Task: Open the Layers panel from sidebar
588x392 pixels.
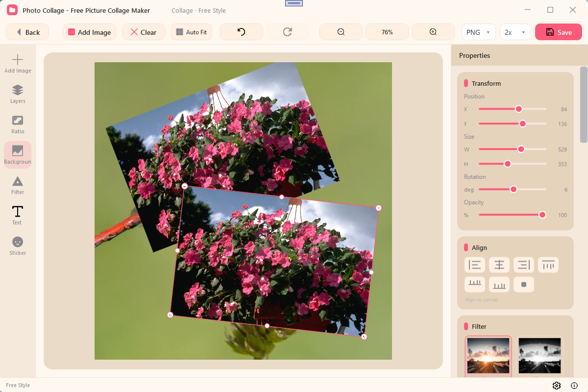Action: [18, 94]
